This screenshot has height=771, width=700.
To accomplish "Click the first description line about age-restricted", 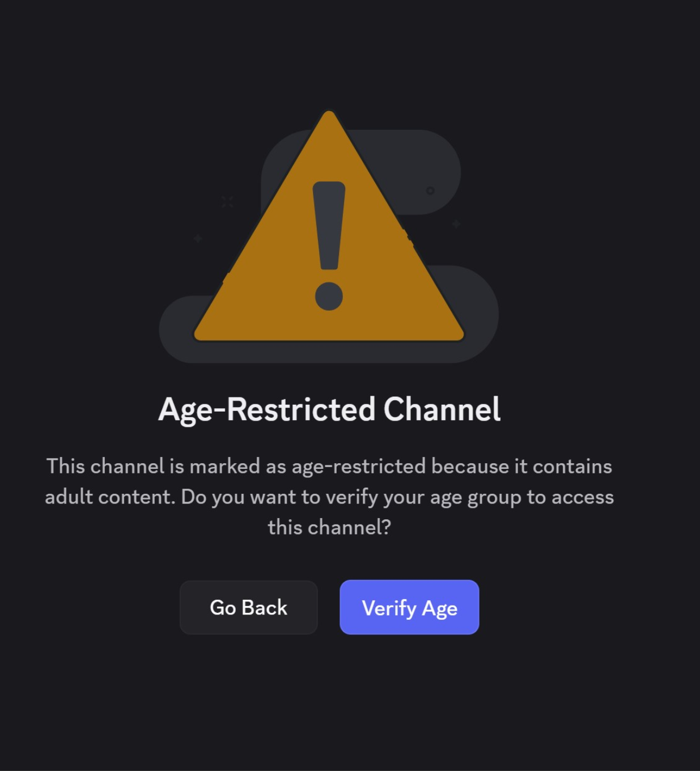I will 329,467.
